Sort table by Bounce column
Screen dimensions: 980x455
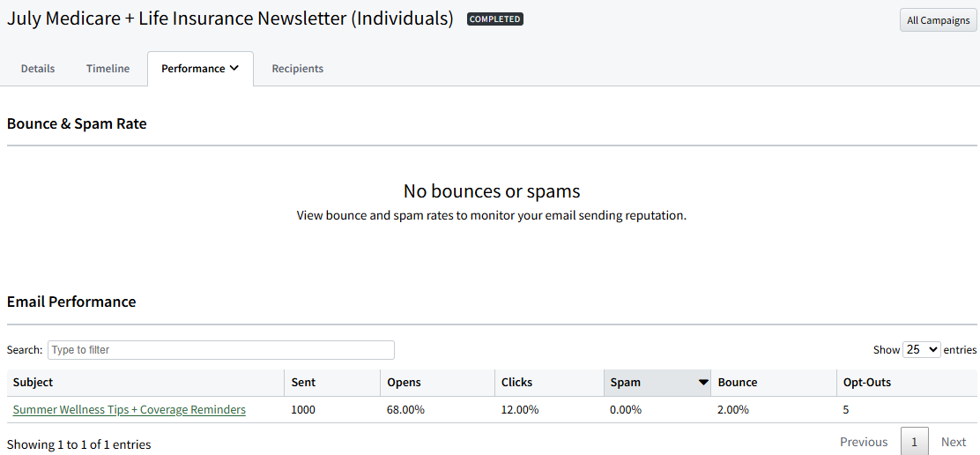[774, 383]
